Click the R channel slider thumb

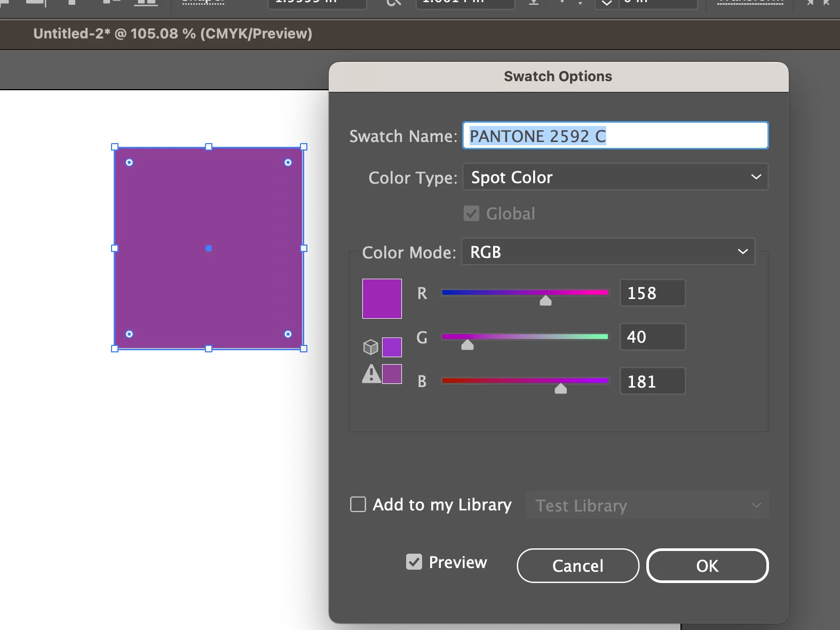(x=545, y=301)
